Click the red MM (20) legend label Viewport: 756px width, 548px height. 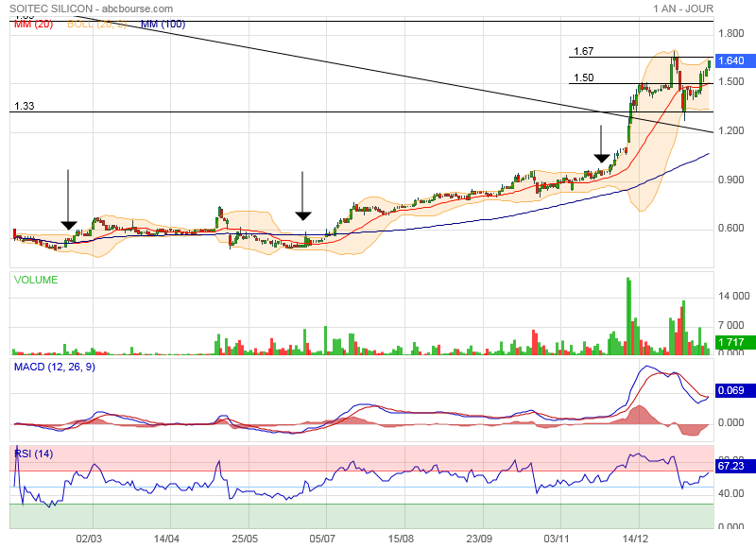33,25
